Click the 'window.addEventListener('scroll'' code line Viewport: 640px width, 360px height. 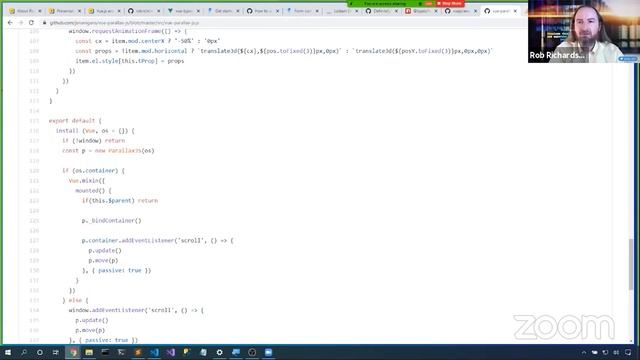click(136, 310)
